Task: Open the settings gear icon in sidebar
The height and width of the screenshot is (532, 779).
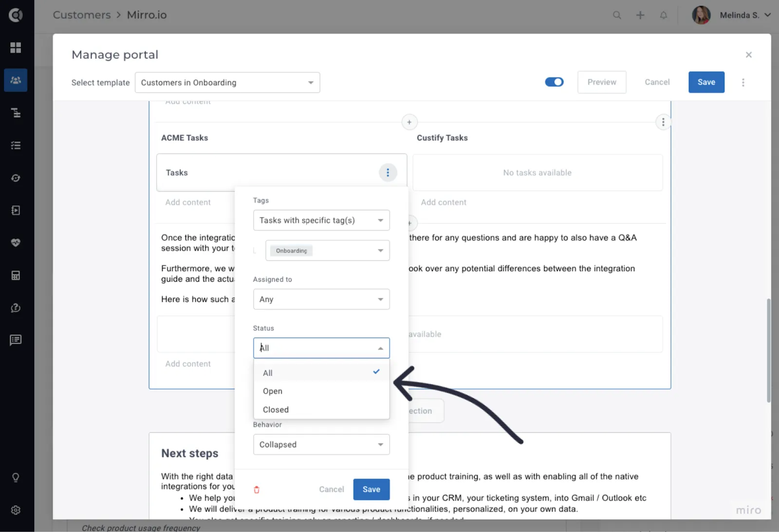Action: pyautogui.click(x=16, y=510)
